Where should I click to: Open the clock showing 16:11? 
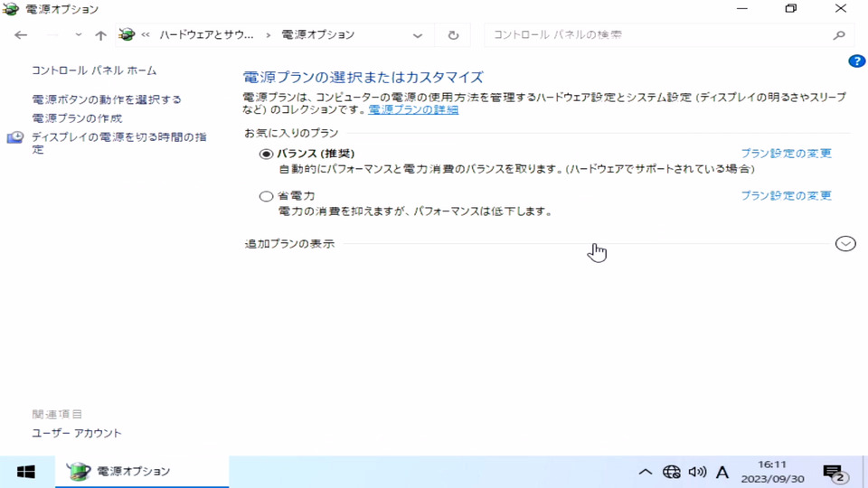772,472
